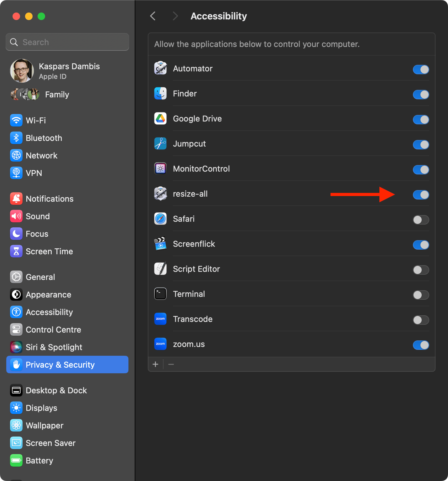Click the Search settings field

[67, 42]
